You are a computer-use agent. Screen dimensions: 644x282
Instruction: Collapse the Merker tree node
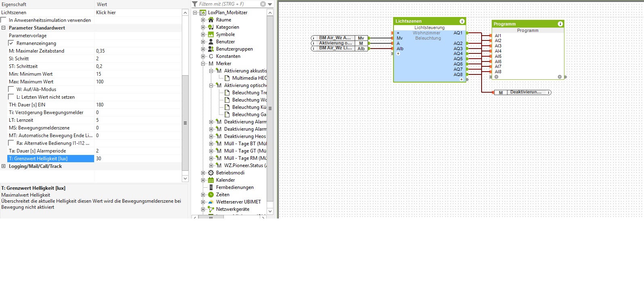pos(203,64)
